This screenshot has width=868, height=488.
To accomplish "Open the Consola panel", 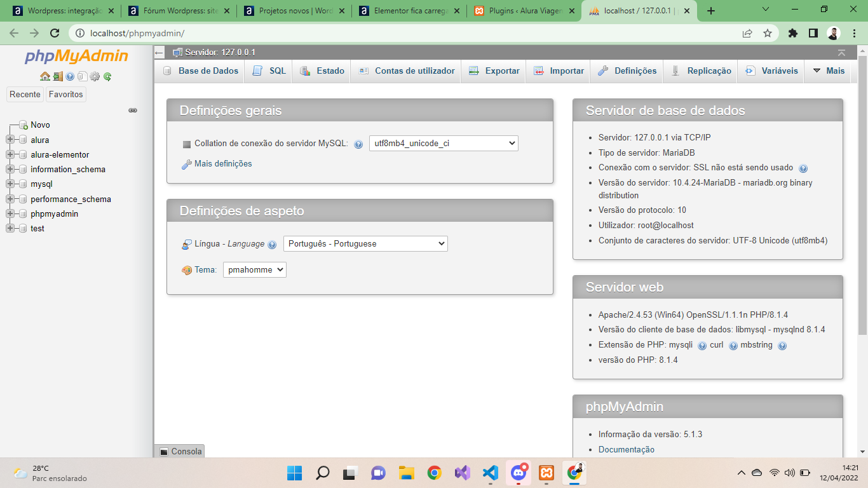I will click(x=179, y=451).
